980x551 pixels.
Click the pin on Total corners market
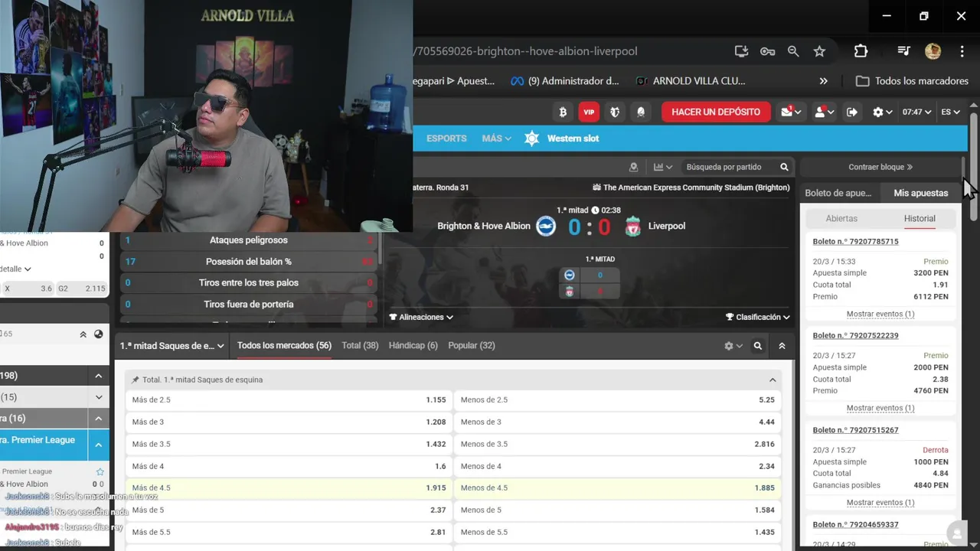[136, 380]
